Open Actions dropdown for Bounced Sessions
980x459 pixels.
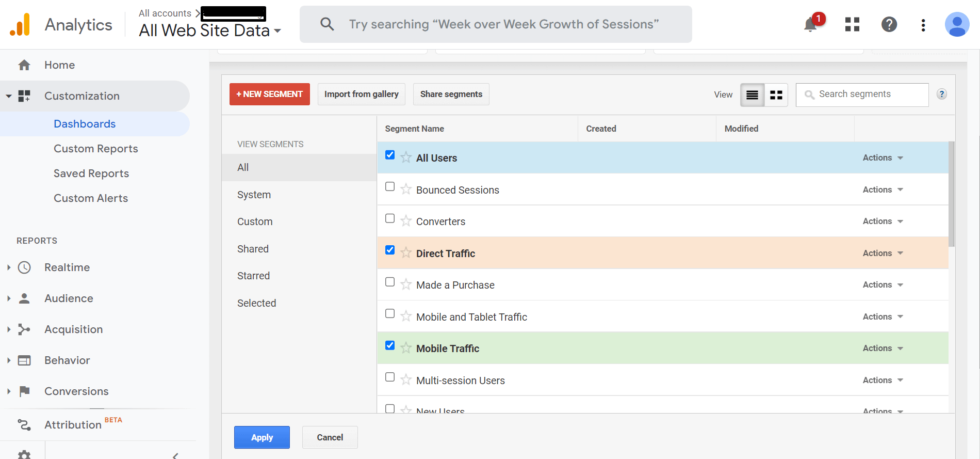pos(883,189)
